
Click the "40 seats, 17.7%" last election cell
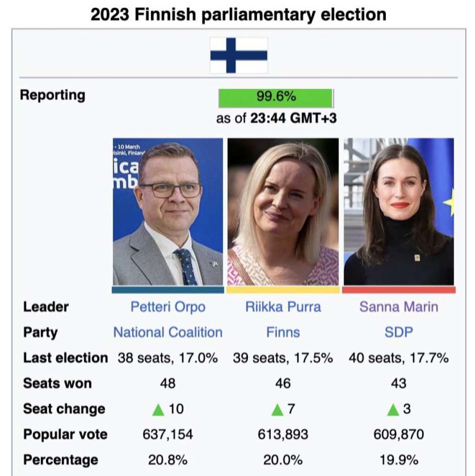[399, 358]
